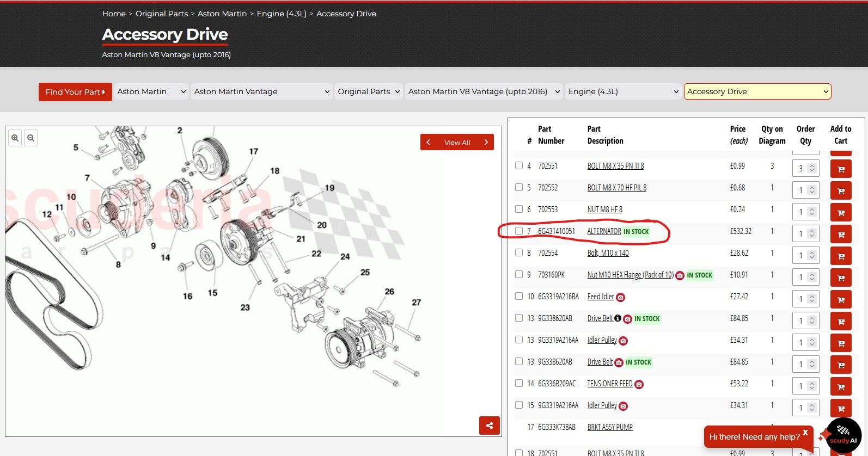Click the zoom out magnifier on diagram
The height and width of the screenshot is (456, 868).
(31, 138)
